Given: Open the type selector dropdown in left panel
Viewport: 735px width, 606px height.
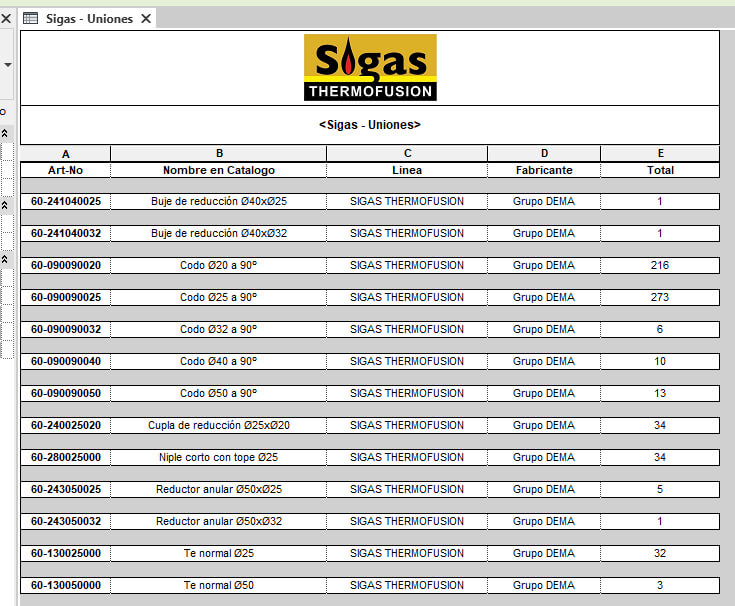Looking at the screenshot, I should pyautogui.click(x=7, y=64).
